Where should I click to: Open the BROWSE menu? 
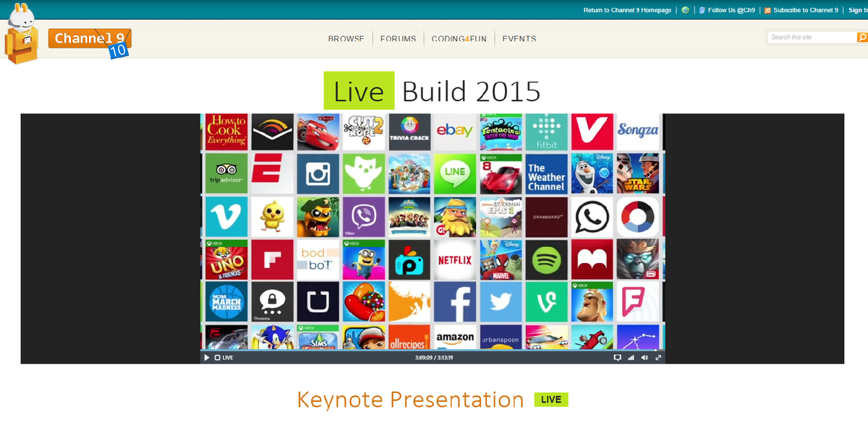[346, 39]
